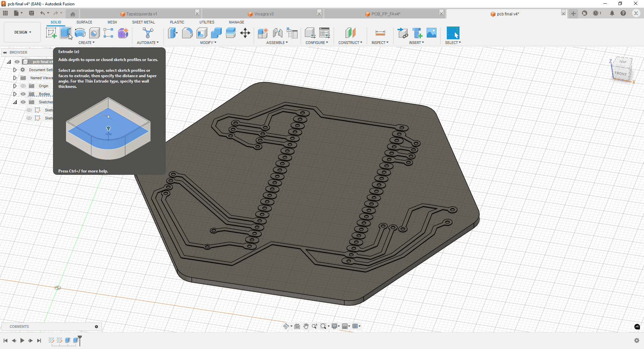Choose the Measure tool in Inspect
The height and width of the screenshot is (349, 644).
(x=380, y=33)
